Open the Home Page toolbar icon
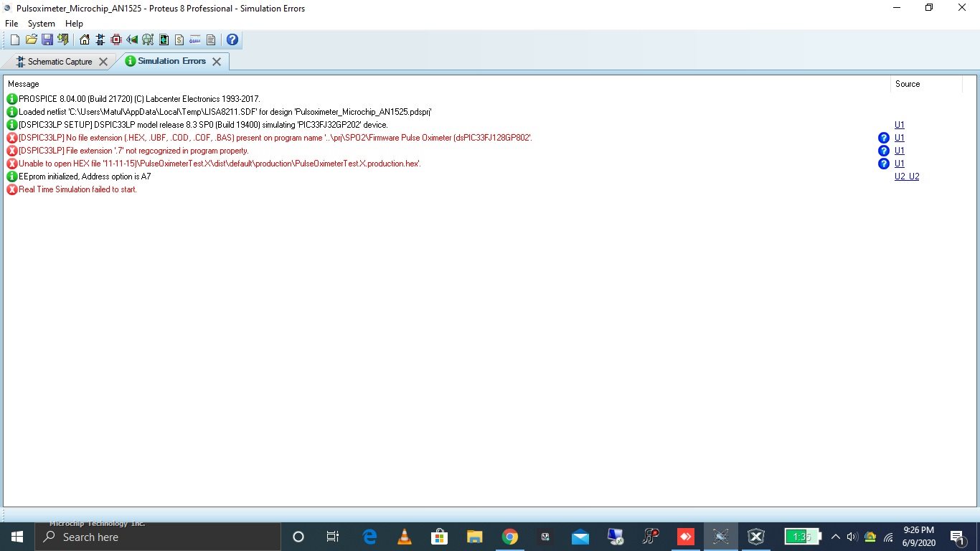The width and height of the screenshot is (980, 551). (x=85, y=39)
